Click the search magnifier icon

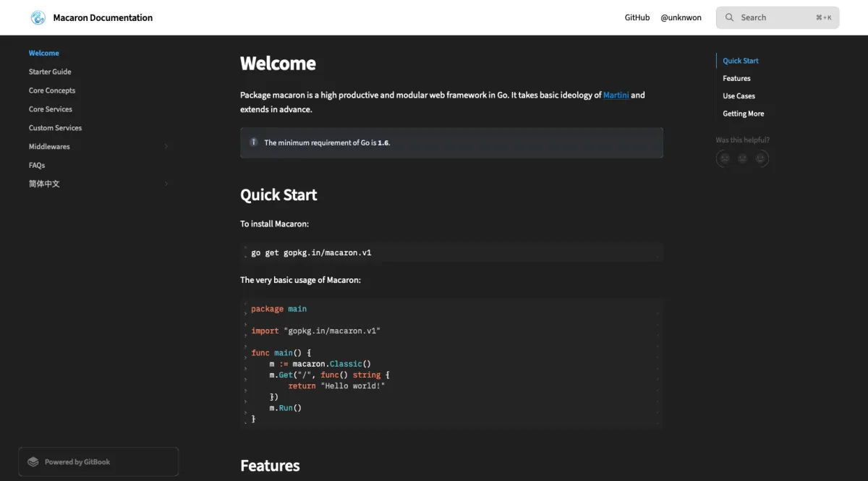(729, 17)
